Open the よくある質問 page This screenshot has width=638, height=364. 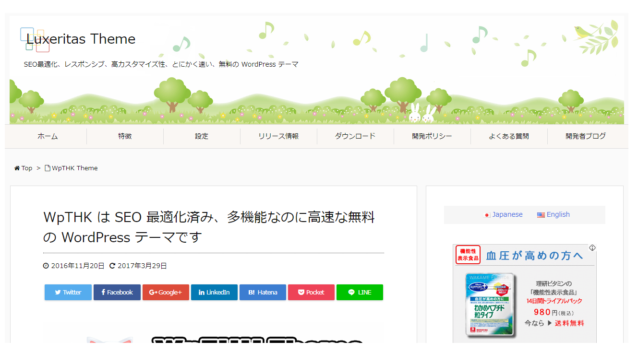pos(509,136)
